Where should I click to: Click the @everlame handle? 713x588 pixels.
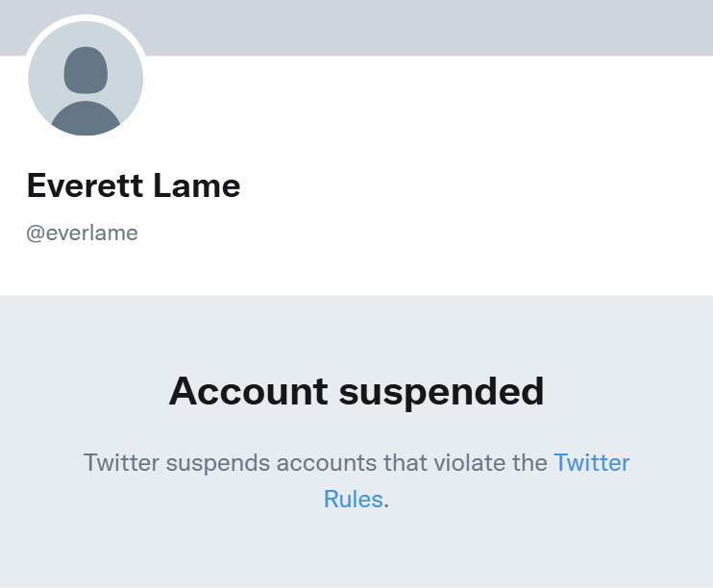pyautogui.click(x=82, y=233)
